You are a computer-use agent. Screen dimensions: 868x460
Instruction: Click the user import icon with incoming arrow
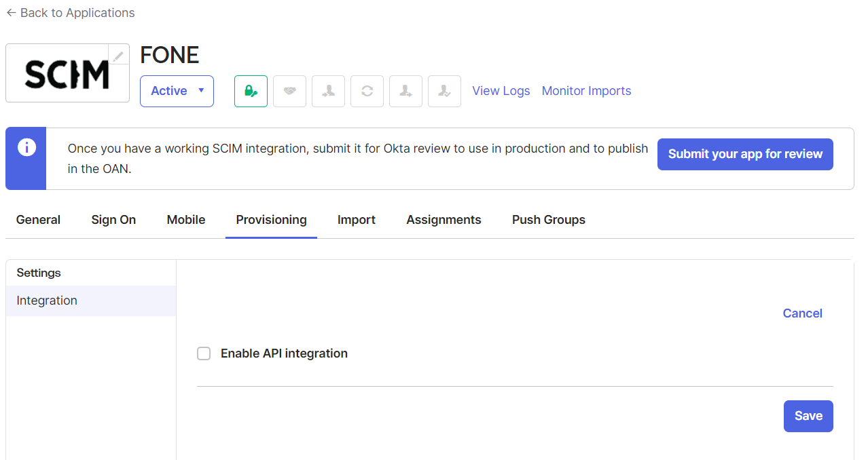point(328,91)
